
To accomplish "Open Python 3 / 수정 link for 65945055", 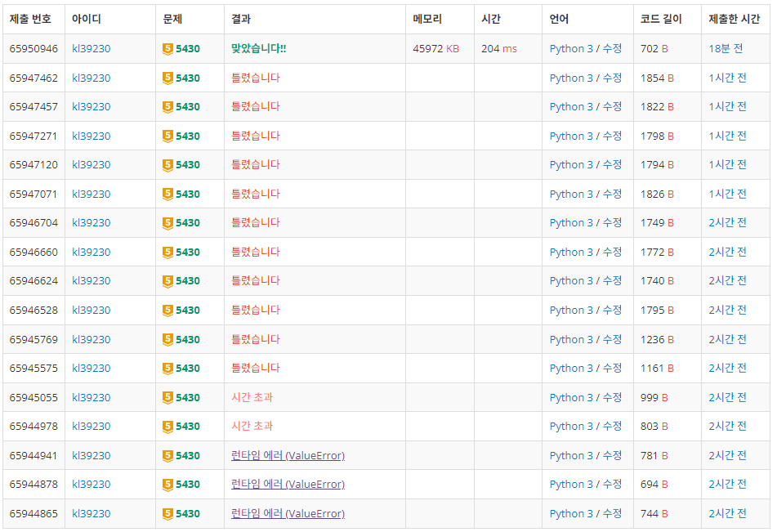I will pos(586,397).
